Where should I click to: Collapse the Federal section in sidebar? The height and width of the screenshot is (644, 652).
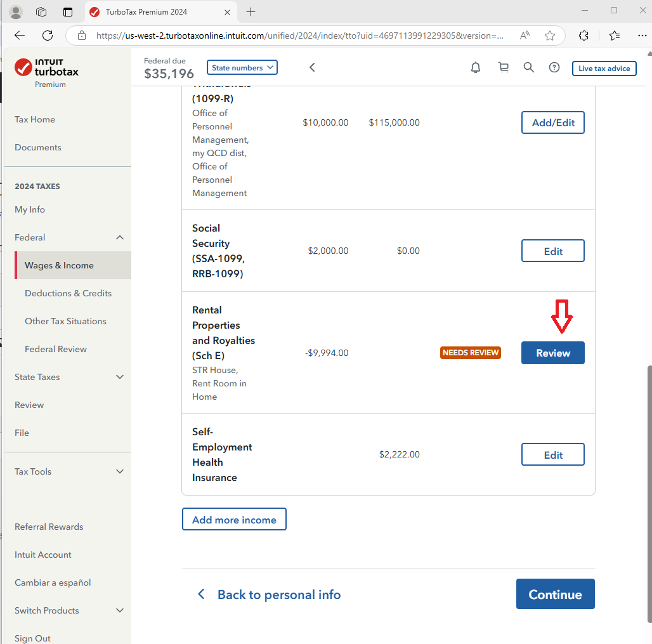(119, 237)
